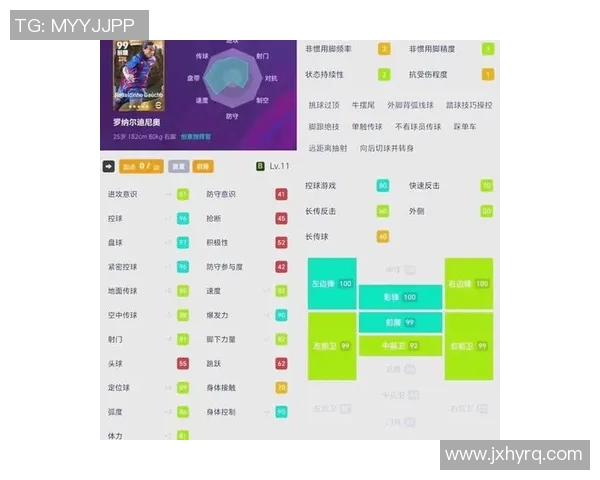Image resolution: width=600 pixels, height=480 pixels.
Task: Select the 左前卫 99 position tile
Action: 332,346
